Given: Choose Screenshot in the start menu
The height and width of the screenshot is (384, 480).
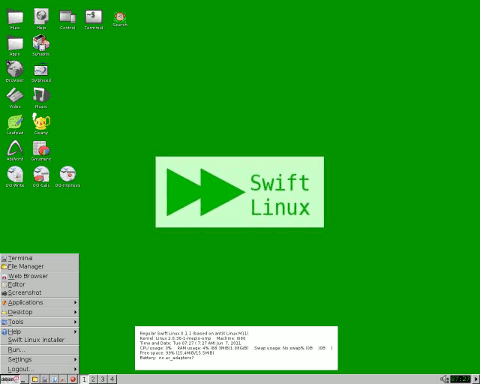Looking at the screenshot, I should click(39, 293).
